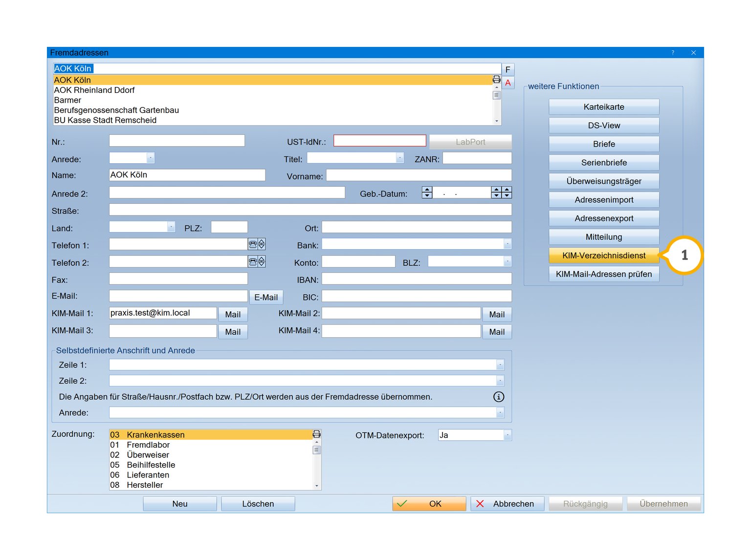Select BU Kasse Stadt Remscheid
Screen dimensions: 751x560
coord(273,120)
